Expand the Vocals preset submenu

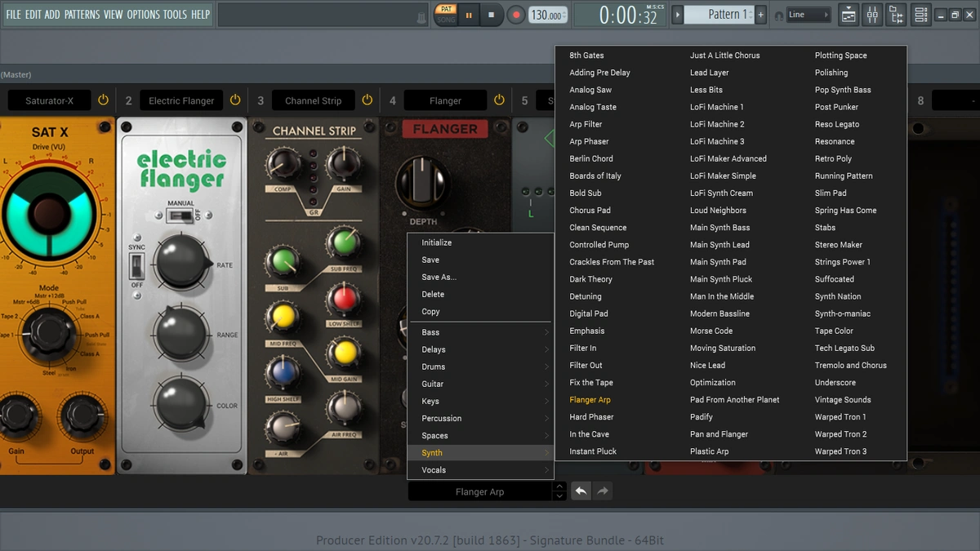point(481,469)
